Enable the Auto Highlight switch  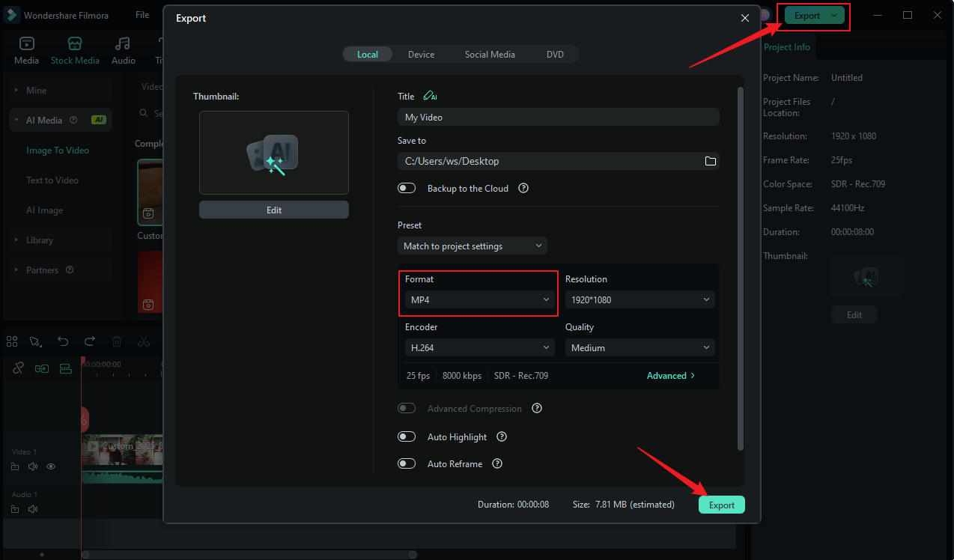click(407, 437)
